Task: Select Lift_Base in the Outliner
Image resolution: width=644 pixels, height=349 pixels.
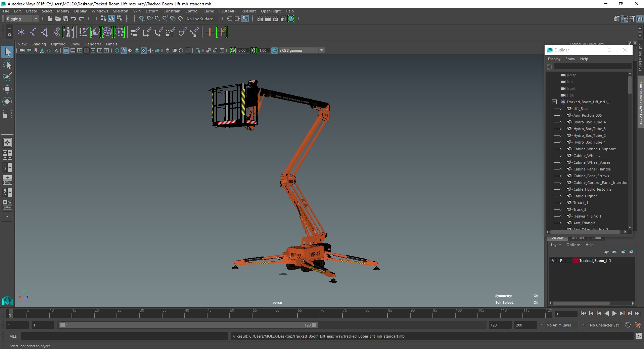Action: [x=581, y=109]
